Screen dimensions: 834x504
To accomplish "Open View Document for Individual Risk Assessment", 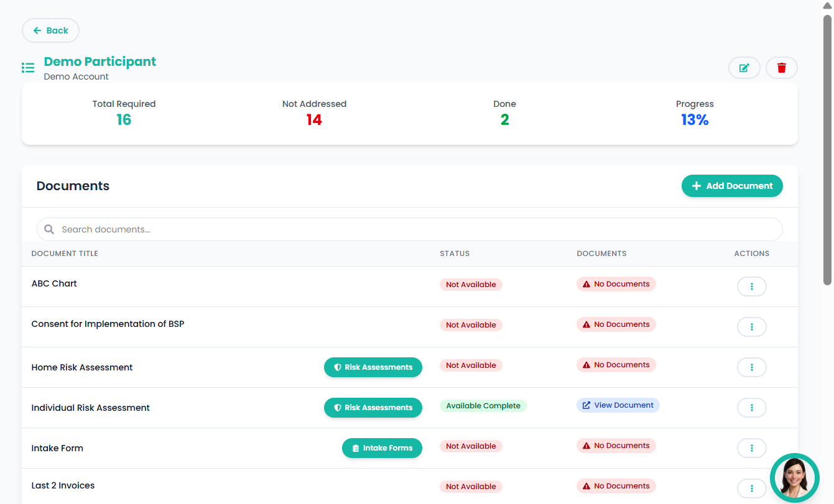I will pos(618,405).
